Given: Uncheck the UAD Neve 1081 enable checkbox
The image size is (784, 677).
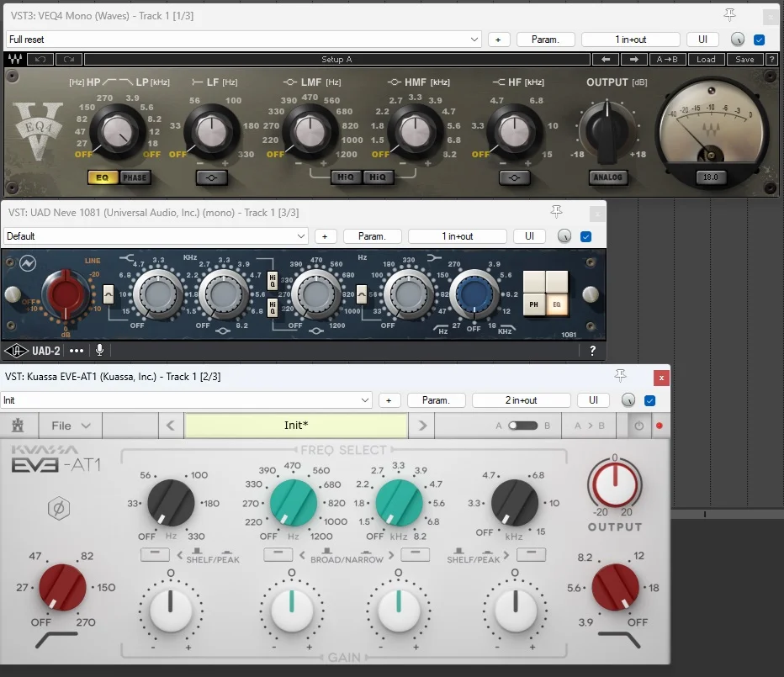Looking at the screenshot, I should [586, 236].
